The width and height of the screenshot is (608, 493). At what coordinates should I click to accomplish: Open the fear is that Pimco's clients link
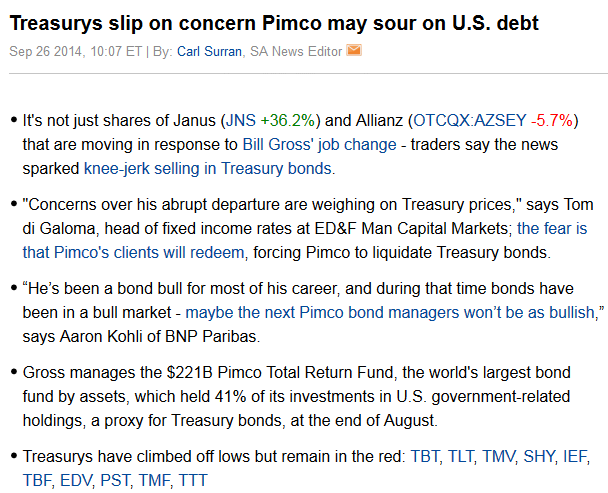tap(305, 240)
